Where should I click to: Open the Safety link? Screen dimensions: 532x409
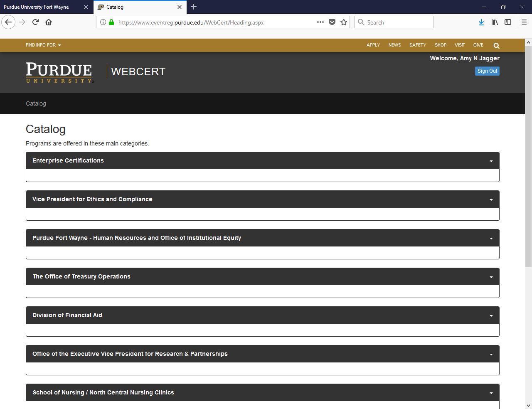click(x=418, y=45)
